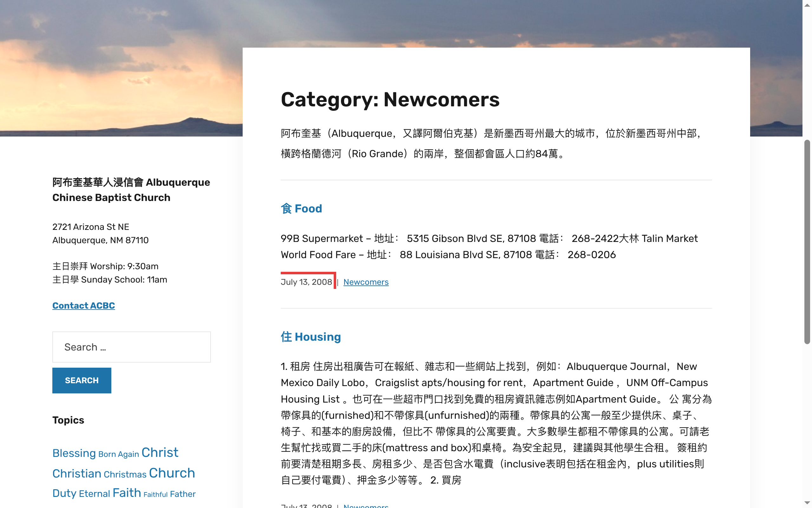The height and width of the screenshot is (508, 812).
Task: Click the Topics sidebar heading
Action: (68, 420)
